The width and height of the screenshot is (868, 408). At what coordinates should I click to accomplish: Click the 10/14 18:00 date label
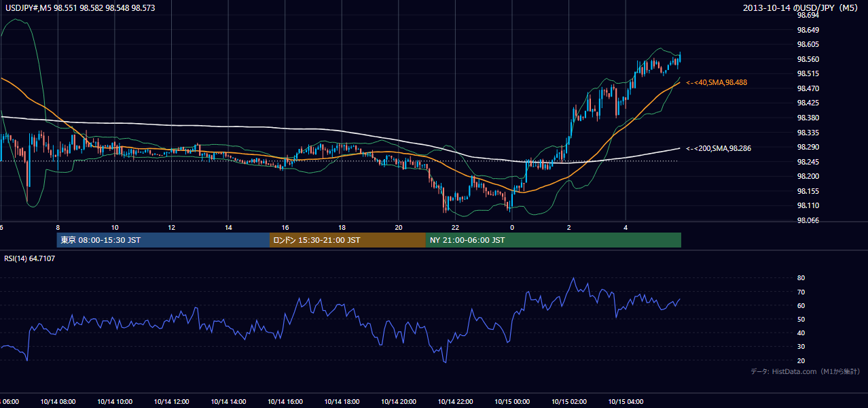coord(342,402)
